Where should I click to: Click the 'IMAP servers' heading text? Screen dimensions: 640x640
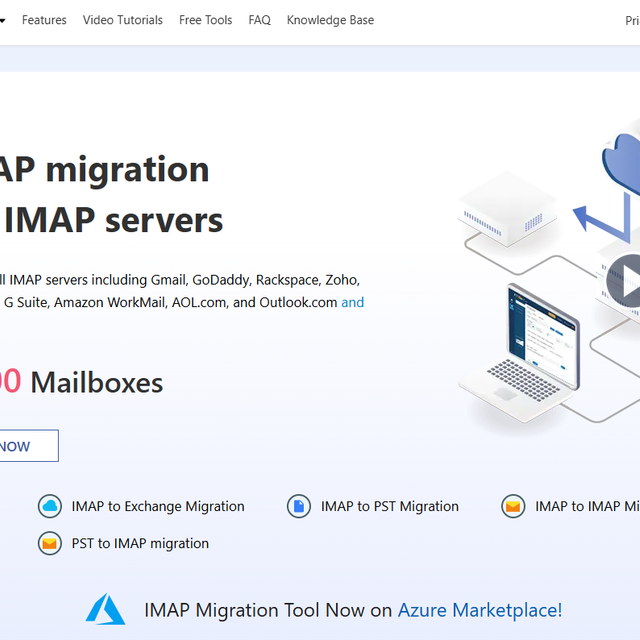point(113,220)
